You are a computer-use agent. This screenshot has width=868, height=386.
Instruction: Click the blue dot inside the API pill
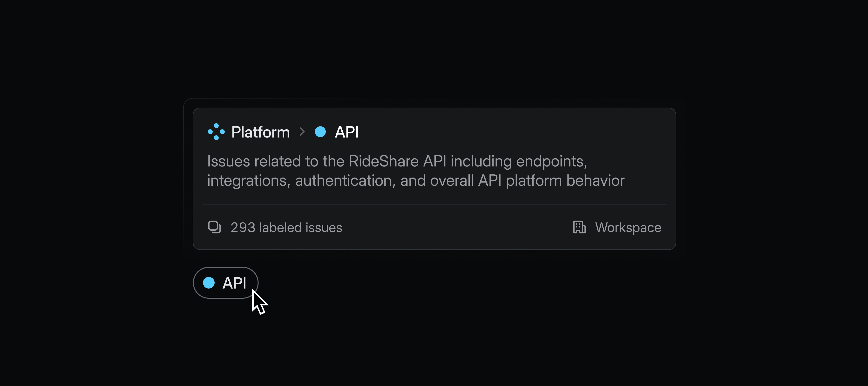pos(209,283)
